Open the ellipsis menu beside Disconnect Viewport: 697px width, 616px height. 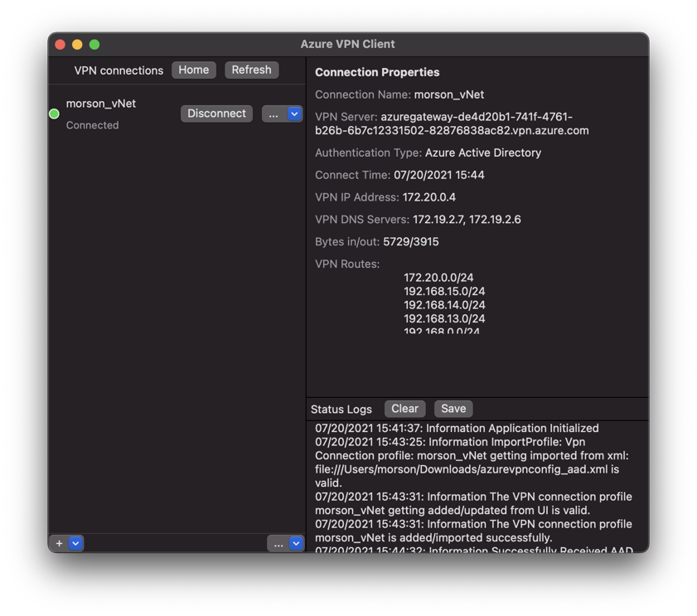click(x=273, y=114)
